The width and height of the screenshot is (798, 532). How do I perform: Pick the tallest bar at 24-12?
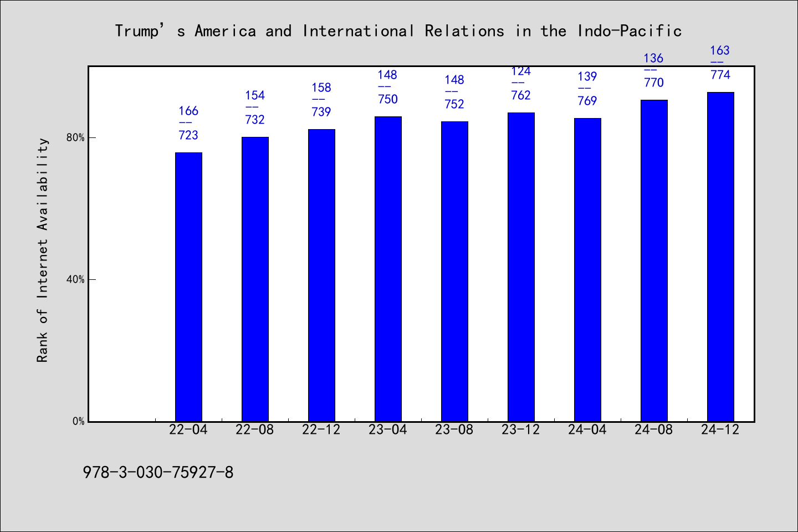pyautogui.click(x=720, y=257)
